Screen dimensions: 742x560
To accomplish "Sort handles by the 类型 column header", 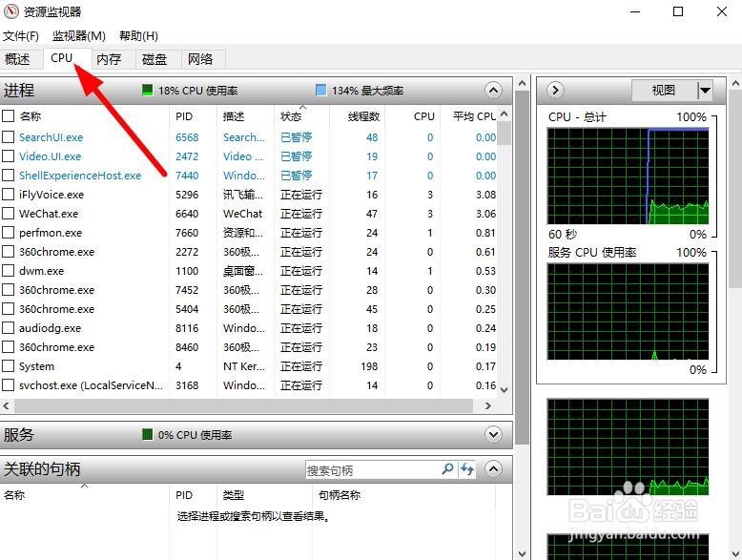I will 264,495.
